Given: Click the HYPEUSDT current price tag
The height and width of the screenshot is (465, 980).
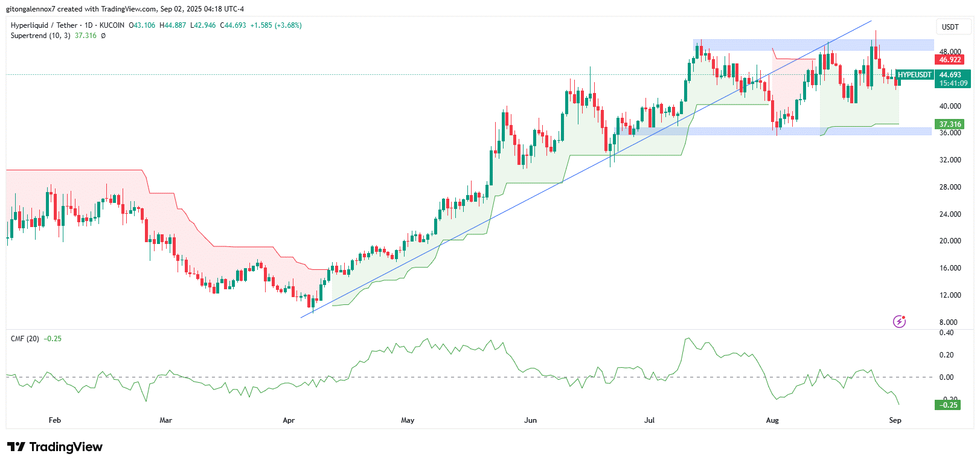Looking at the screenshot, I should point(915,75).
